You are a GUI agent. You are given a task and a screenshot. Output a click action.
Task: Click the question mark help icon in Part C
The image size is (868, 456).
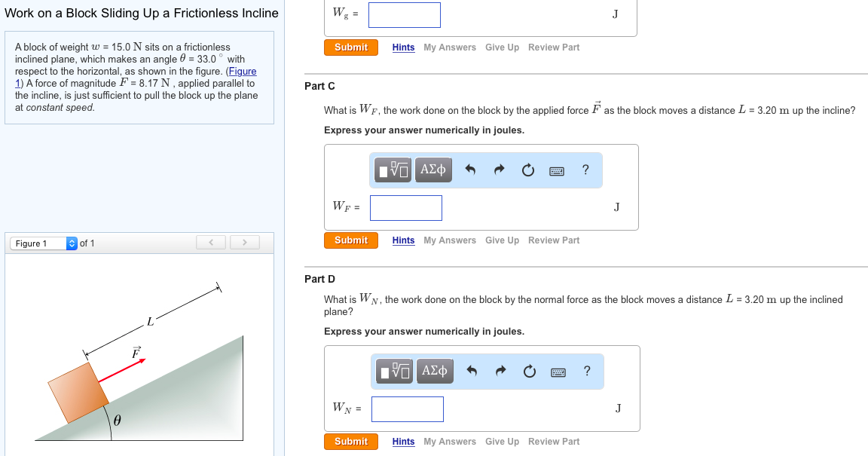[585, 170]
